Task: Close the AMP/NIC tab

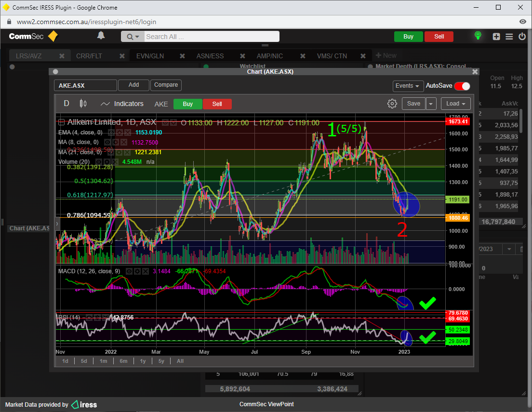Action: click(303, 56)
